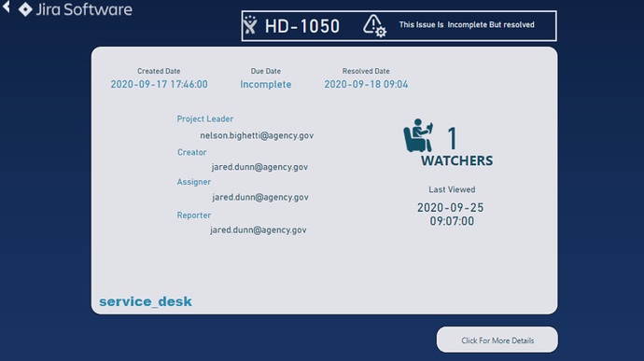The width and height of the screenshot is (644, 361).
Task: Click the back arrow icon
Action: pyautogui.click(x=7, y=7)
